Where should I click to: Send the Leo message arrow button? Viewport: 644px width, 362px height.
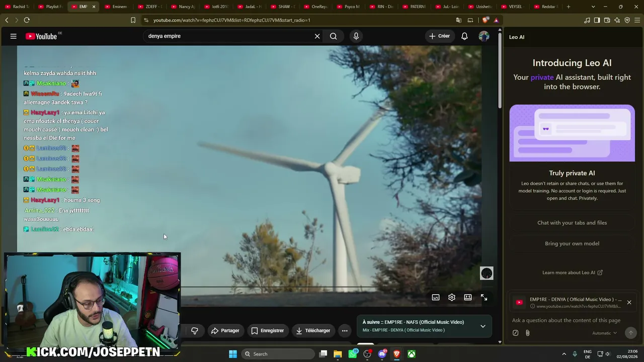(630, 333)
